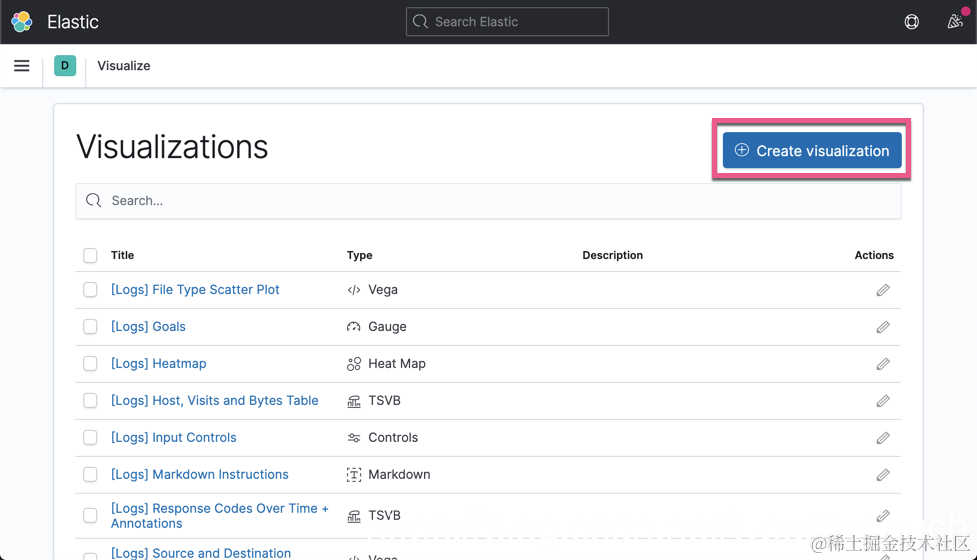The height and width of the screenshot is (560, 977).
Task: Click the Heat Map type text
Action: 397,363
